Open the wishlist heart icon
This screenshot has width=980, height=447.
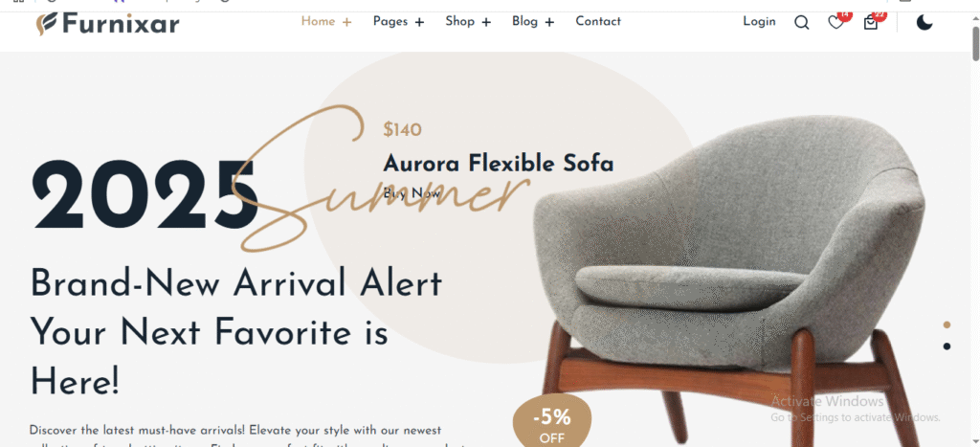click(835, 23)
